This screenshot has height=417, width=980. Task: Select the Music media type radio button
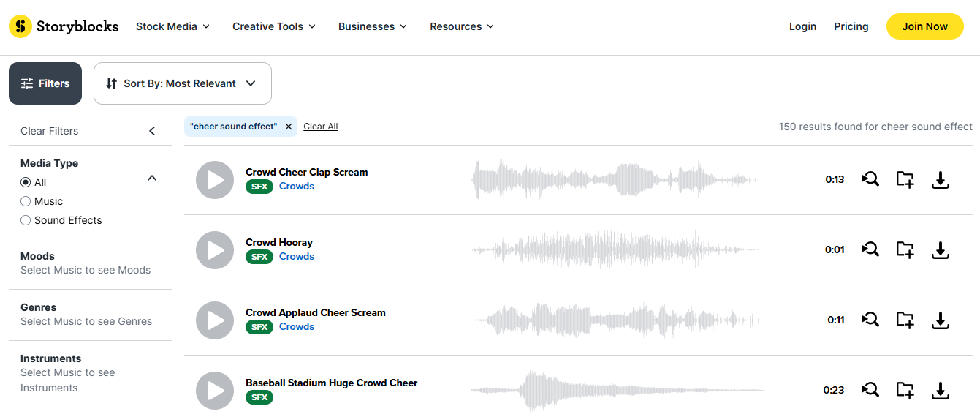pyautogui.click(x=26, y=201)
